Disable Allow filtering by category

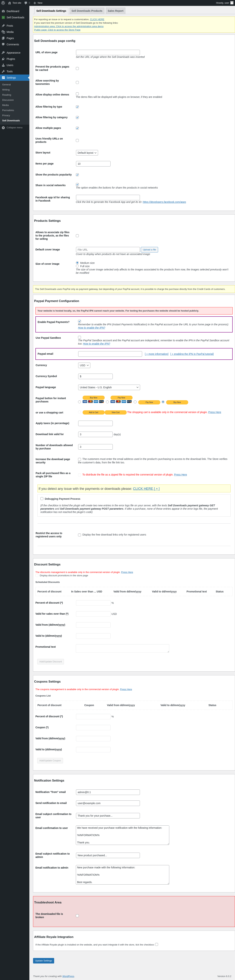click(x=77, y=117)
